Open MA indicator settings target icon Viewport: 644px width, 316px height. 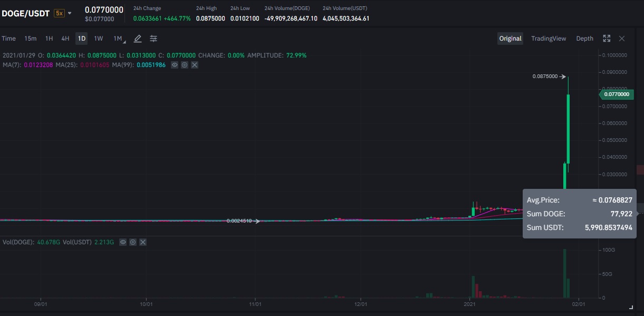click(x=185, y=64)
